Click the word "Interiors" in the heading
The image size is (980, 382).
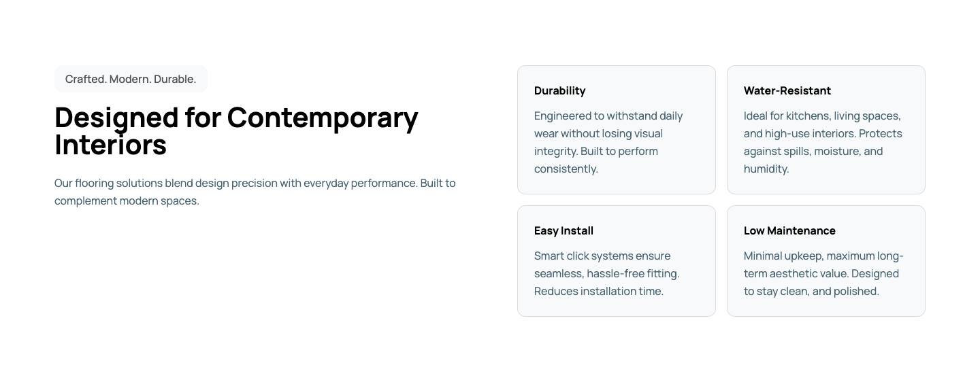pyautogui.click(x=110, y=145)
